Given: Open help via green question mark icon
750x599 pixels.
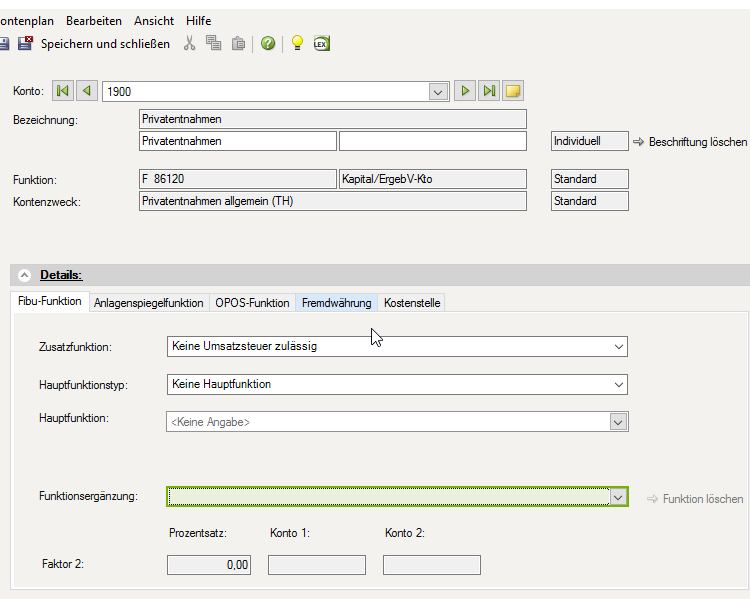Looking at the screenshot, I should [268, 44].
